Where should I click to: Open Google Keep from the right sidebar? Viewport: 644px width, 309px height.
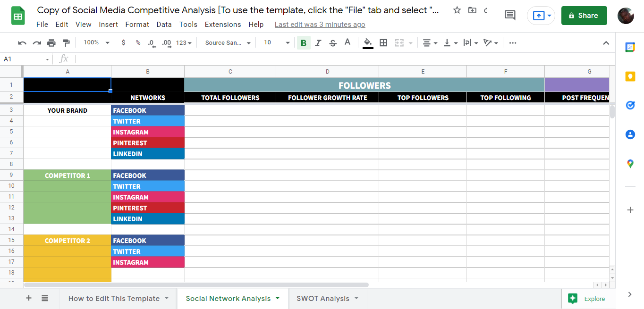tap(630, 76)
